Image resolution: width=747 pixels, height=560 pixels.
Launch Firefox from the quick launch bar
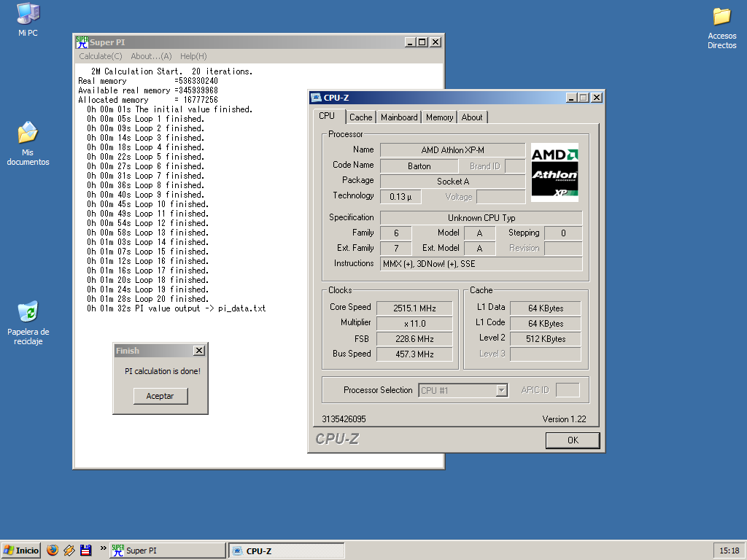coord(52,551)
